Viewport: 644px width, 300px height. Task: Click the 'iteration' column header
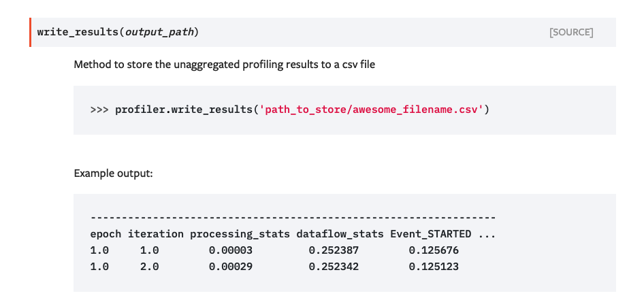156,234
